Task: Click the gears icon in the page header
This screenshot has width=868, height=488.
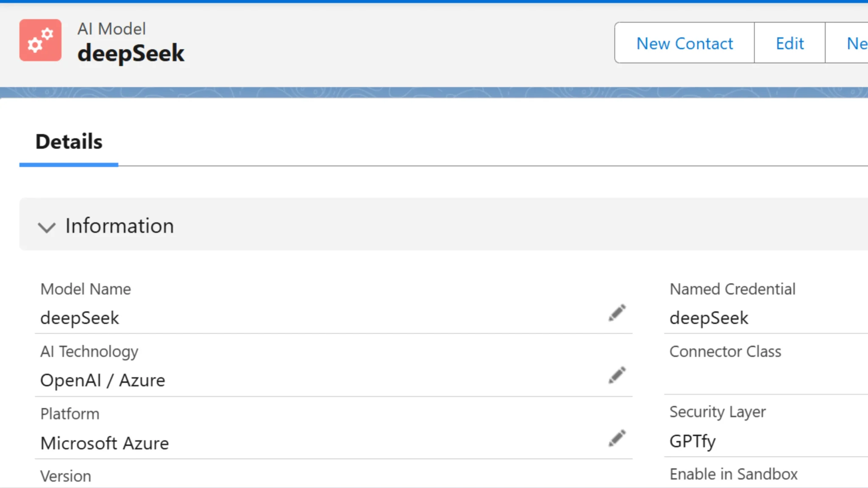Action: click(x=40, y=40)
